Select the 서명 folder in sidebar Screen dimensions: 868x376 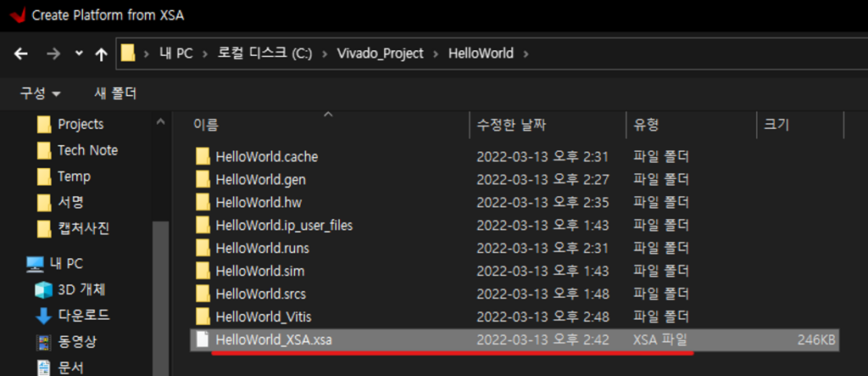point(70,202)
